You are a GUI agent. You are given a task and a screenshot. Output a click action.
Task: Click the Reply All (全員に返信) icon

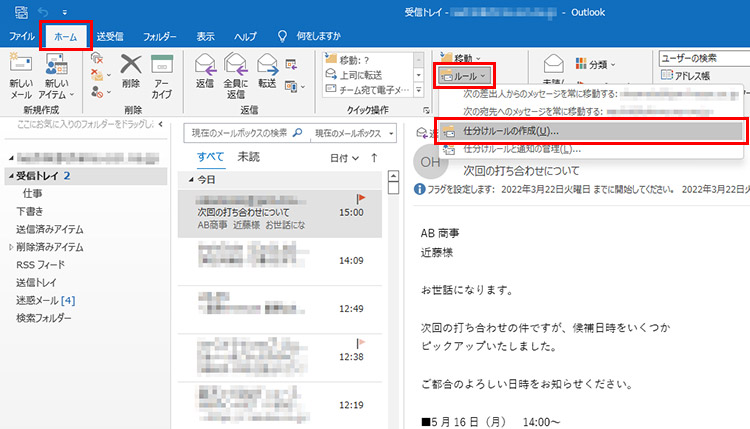tap(236, 65)
